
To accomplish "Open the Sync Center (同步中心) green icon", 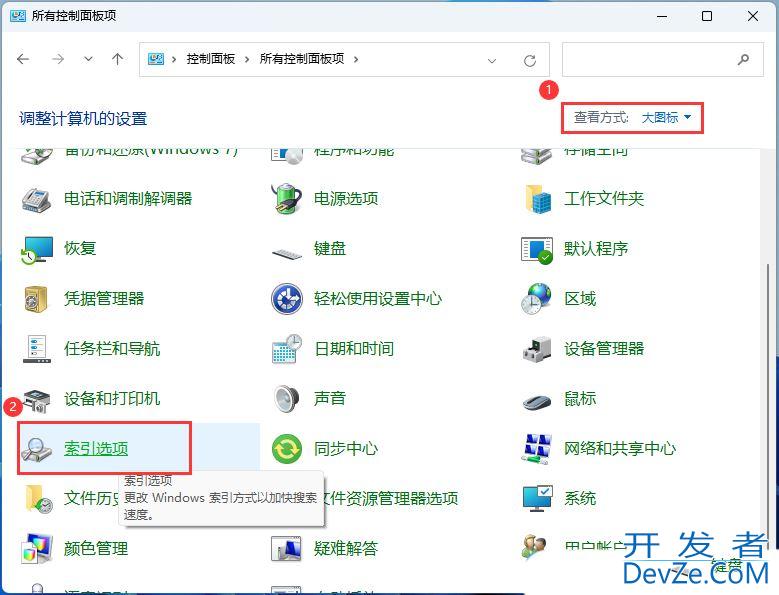I will (x=287, y=449).
